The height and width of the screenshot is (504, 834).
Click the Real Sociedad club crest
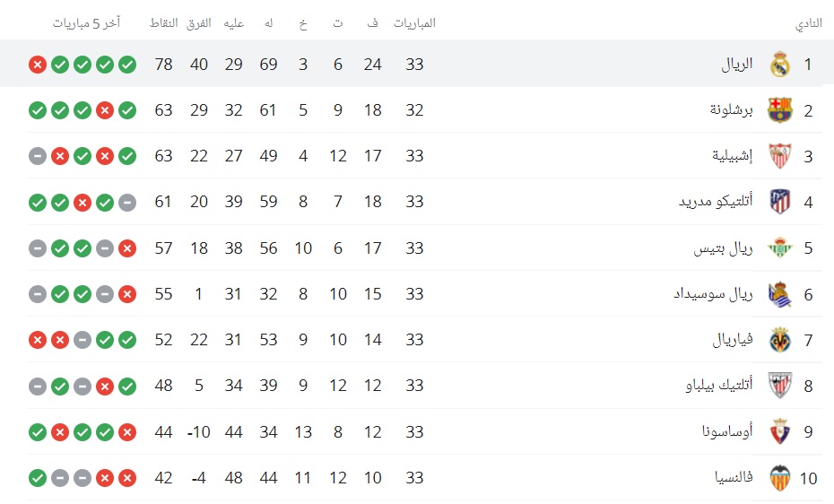coord(780,294)
